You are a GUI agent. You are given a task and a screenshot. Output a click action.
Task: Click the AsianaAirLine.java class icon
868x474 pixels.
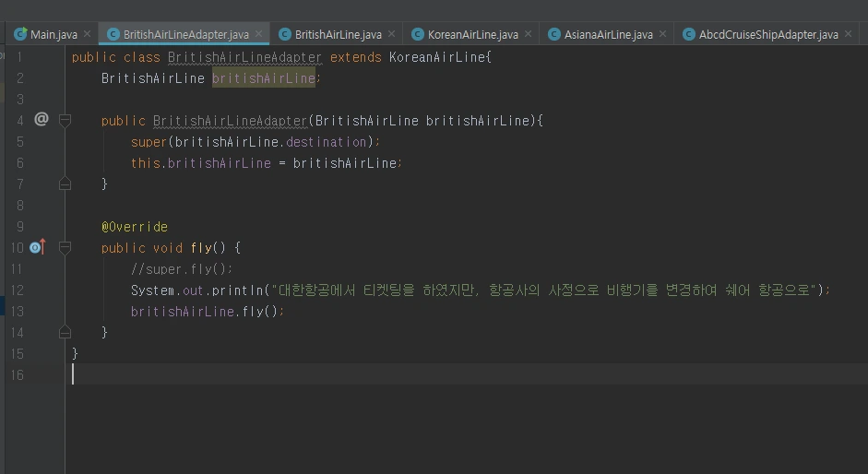pos(553,34)
